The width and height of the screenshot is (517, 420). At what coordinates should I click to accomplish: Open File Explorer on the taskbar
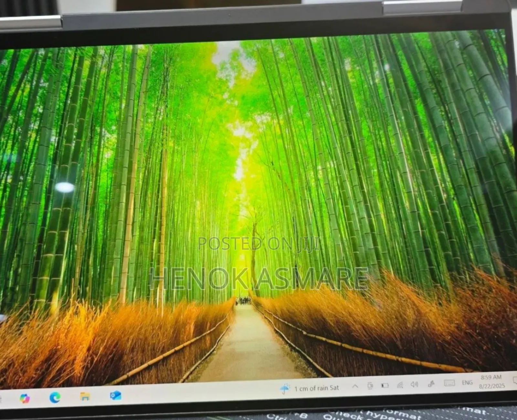85,397
